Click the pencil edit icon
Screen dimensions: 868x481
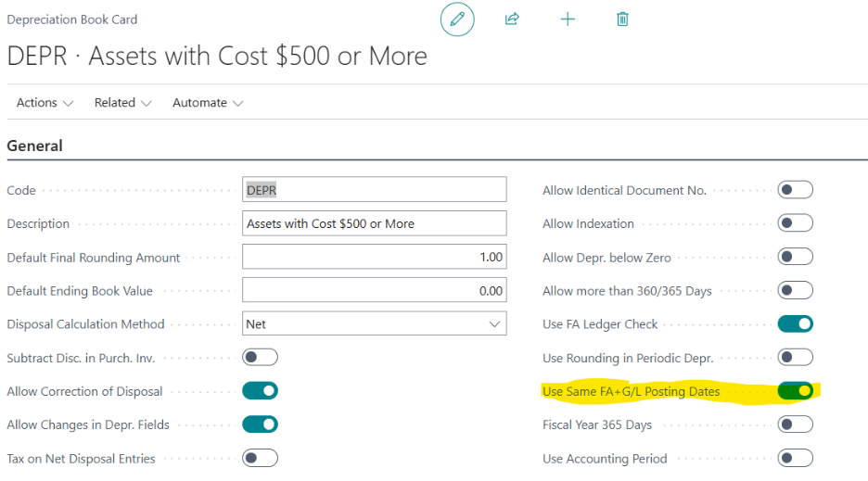(456, 19)
